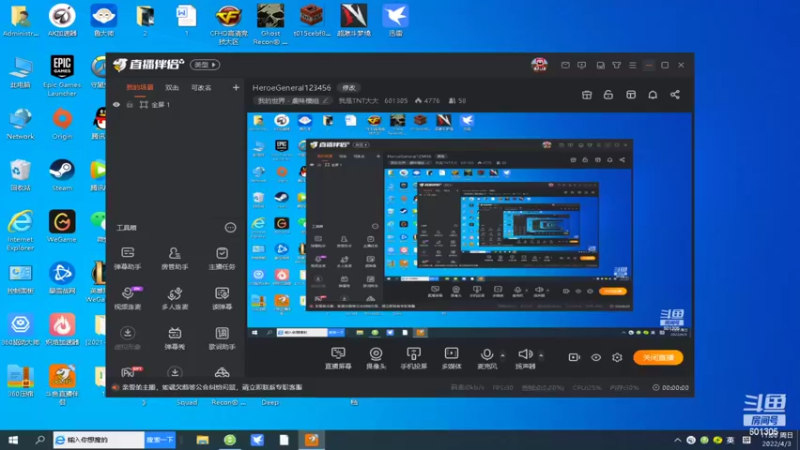
Task: Open 歌词助手 tool in toolbox
Action: [222, 338]
